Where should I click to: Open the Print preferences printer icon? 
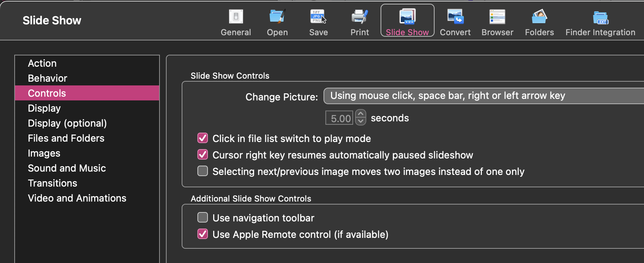(x=360, y=17)
